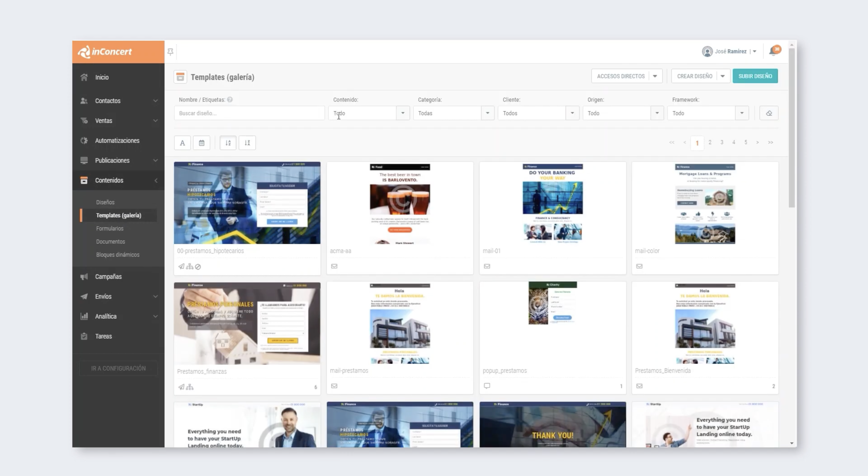The image size is (868, 476).
Task: Go to Campañas in the sidebar
Action: coord(108,277)
